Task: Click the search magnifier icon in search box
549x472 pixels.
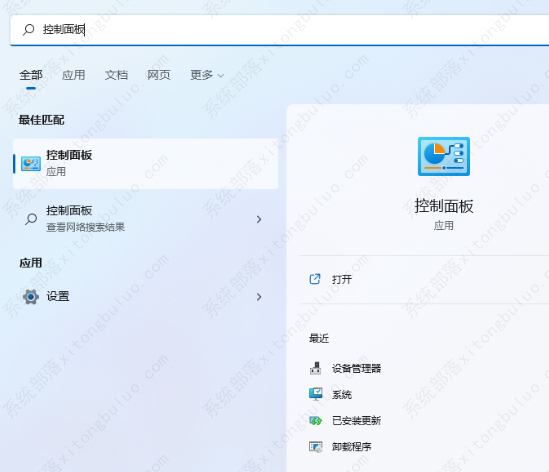Action: (x=28, y=29)
